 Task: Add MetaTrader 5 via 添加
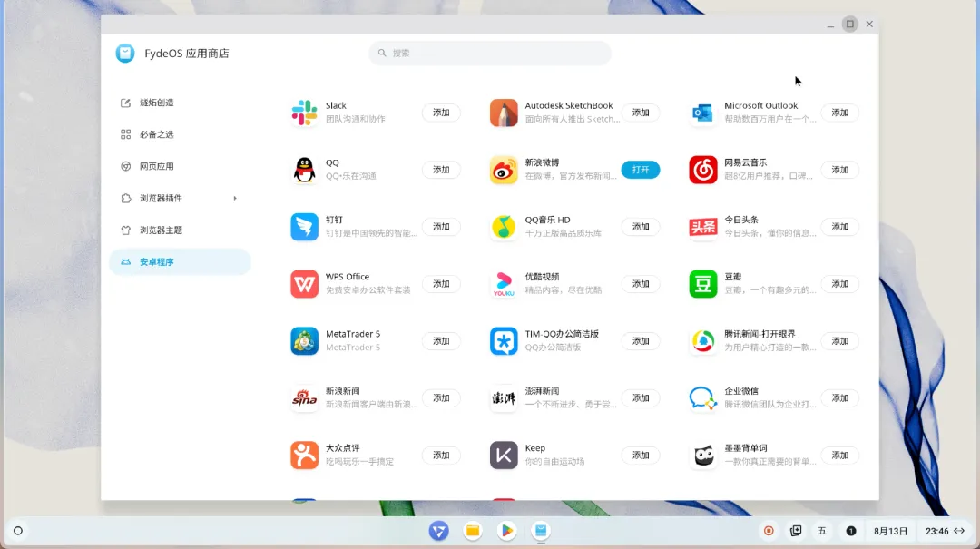[441, 341]
